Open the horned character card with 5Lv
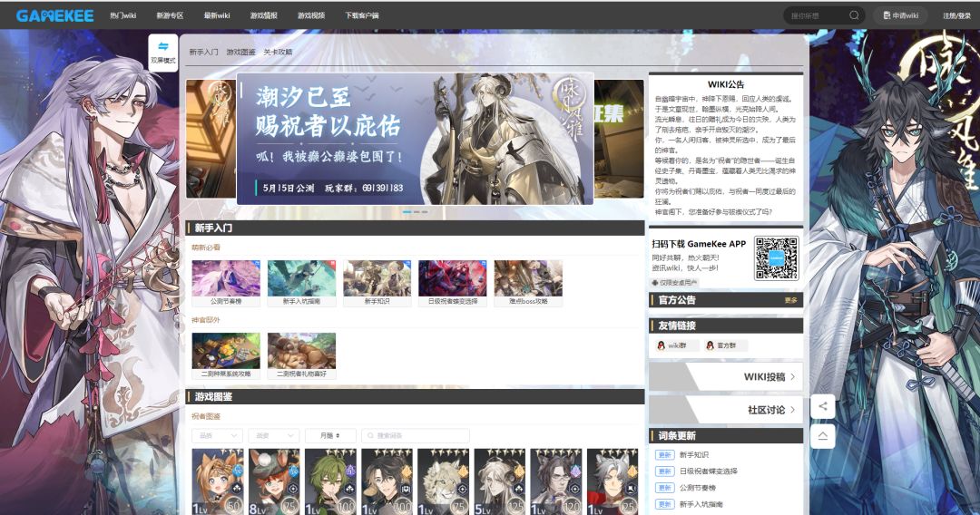The height and width of the screenshot is (515, 980). [x=499, y=481]
